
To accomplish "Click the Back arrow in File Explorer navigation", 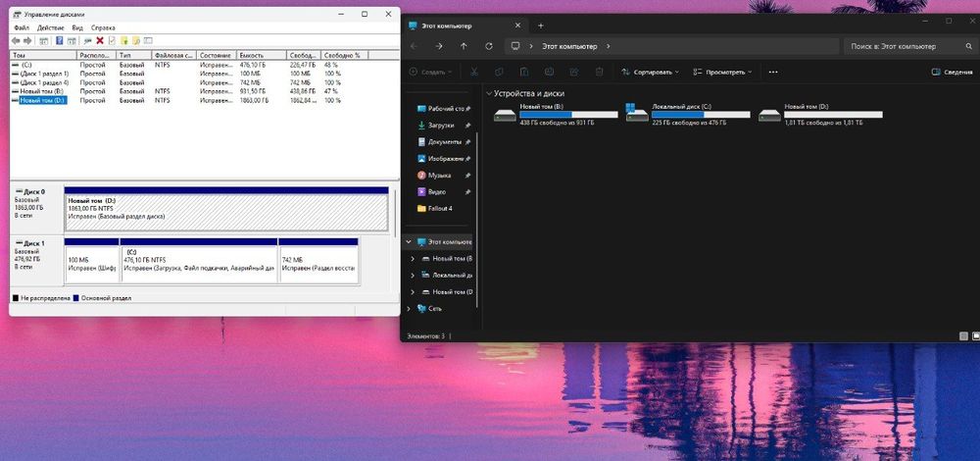I will [x=414, y=46].
